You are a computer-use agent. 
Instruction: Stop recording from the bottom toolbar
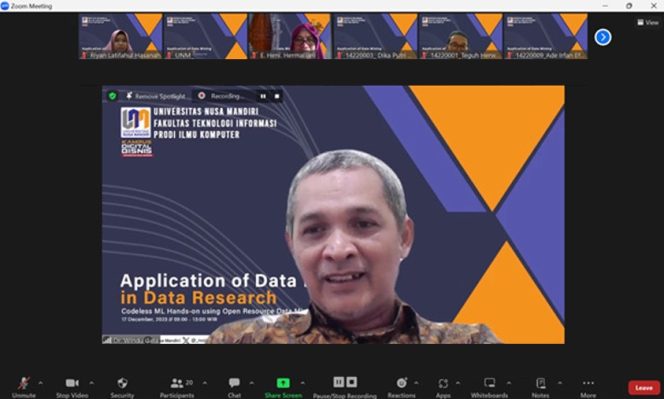352,382
